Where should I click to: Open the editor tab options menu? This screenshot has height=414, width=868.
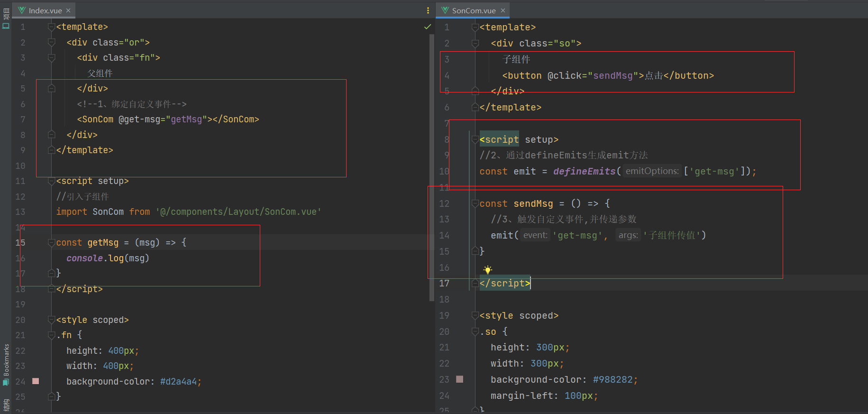[x=428, y=10]
